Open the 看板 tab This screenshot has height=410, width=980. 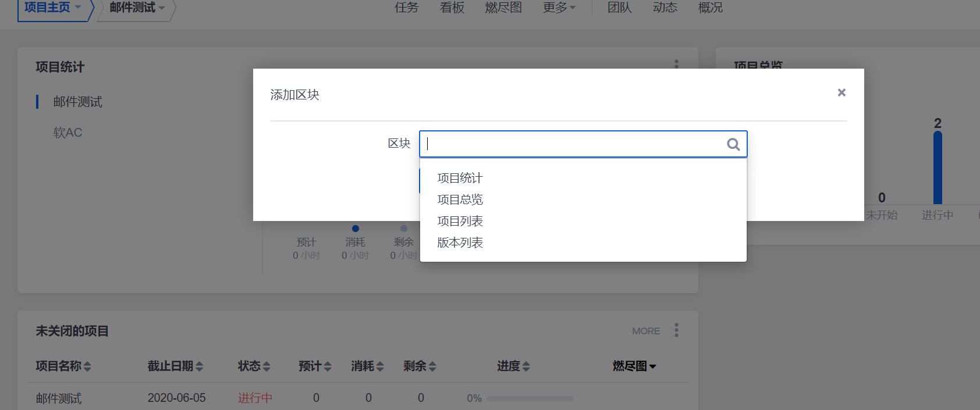point(452,8)
